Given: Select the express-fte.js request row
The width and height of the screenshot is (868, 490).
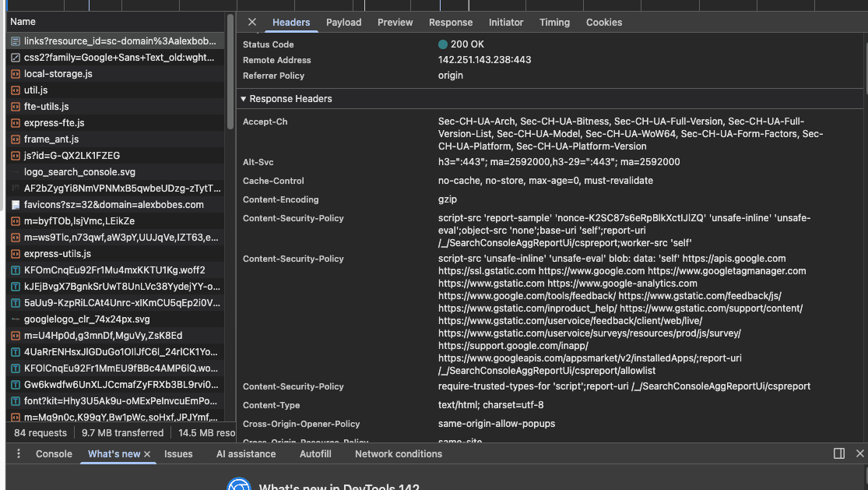Looking at the screenshot, I should pyautogui.click(x=54, y=123).
